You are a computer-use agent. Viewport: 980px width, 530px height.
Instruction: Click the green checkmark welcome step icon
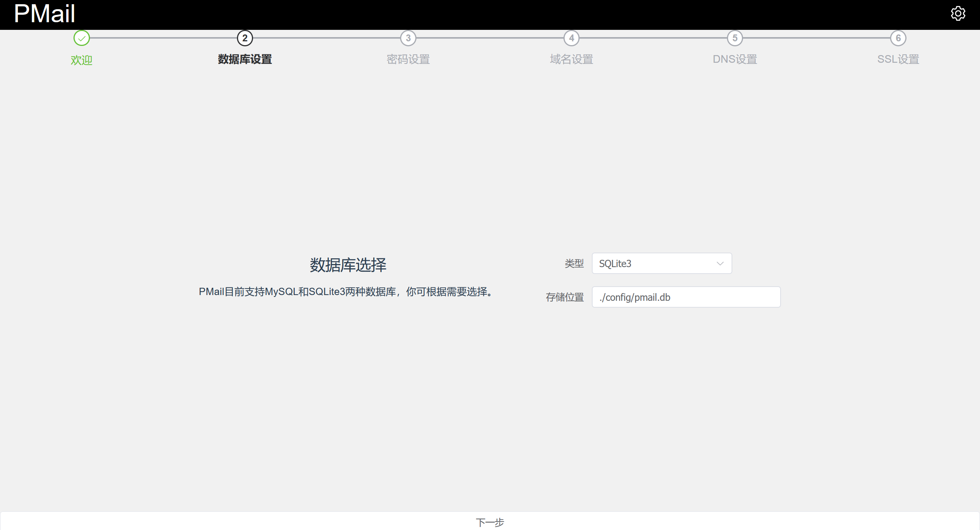click(x=82, y=38)
